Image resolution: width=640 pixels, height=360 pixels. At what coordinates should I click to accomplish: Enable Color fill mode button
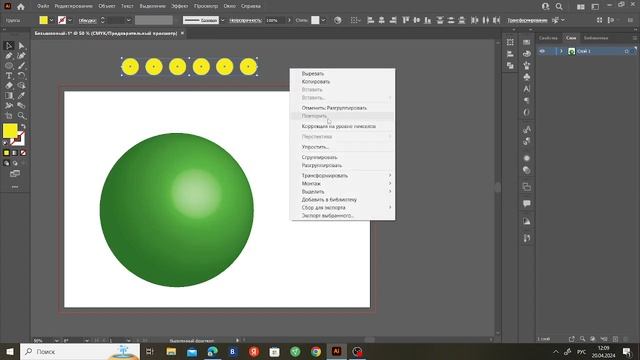[6, 153]
